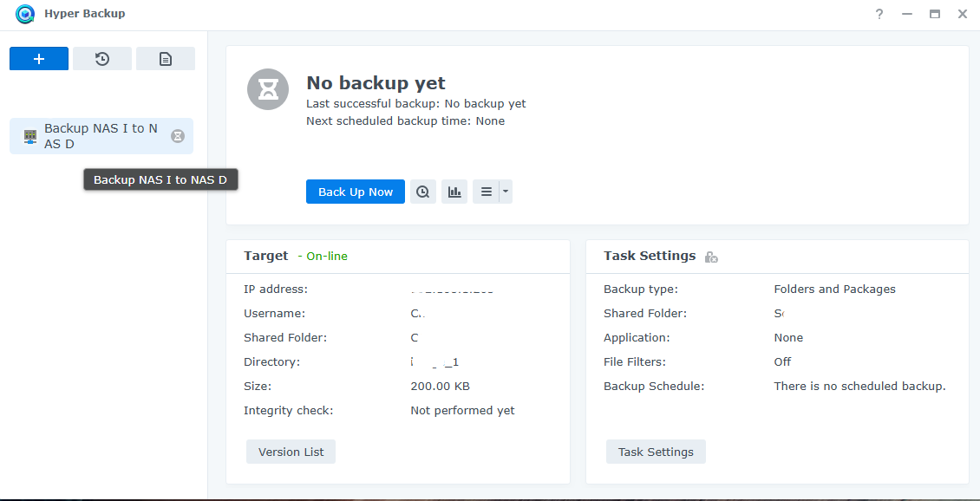The image size is (980, 501).
Task: Click the Task Settings panel heading
Action: [650, 256]
